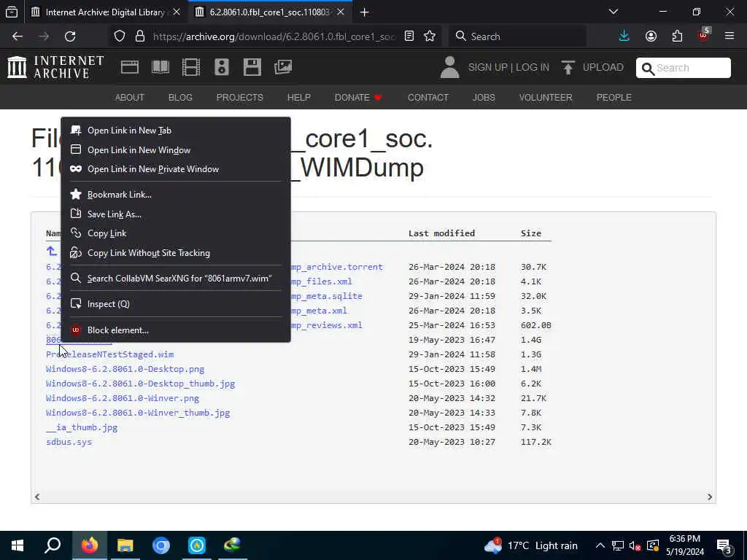This screenshot has width=747, height=560.
Task: Open the PROJECTS navigation link
Action: [239, 98]
